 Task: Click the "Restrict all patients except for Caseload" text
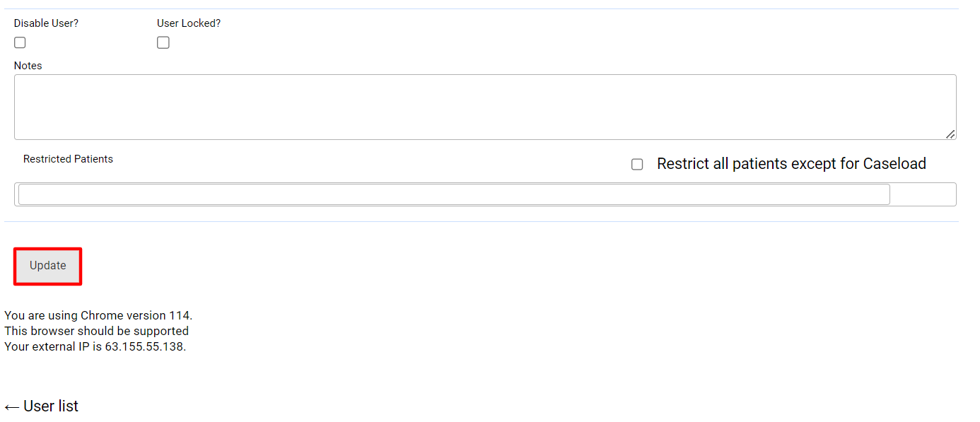tap(791, 164)
